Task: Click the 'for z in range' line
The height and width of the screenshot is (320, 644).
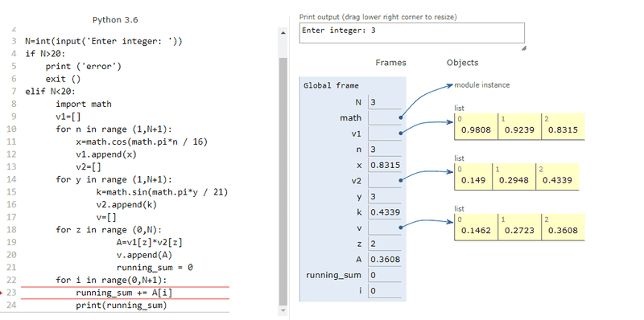Action: tap(109, 230)
